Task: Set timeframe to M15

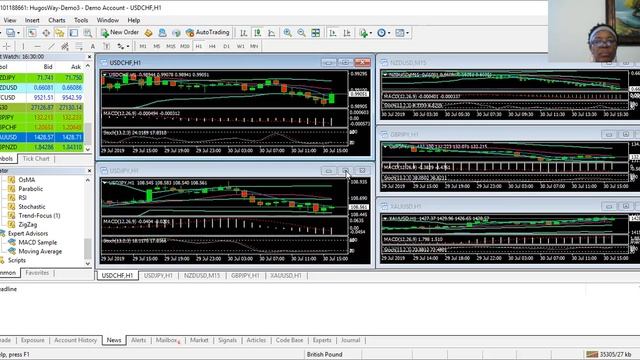Action: click(x=171, y=46)
